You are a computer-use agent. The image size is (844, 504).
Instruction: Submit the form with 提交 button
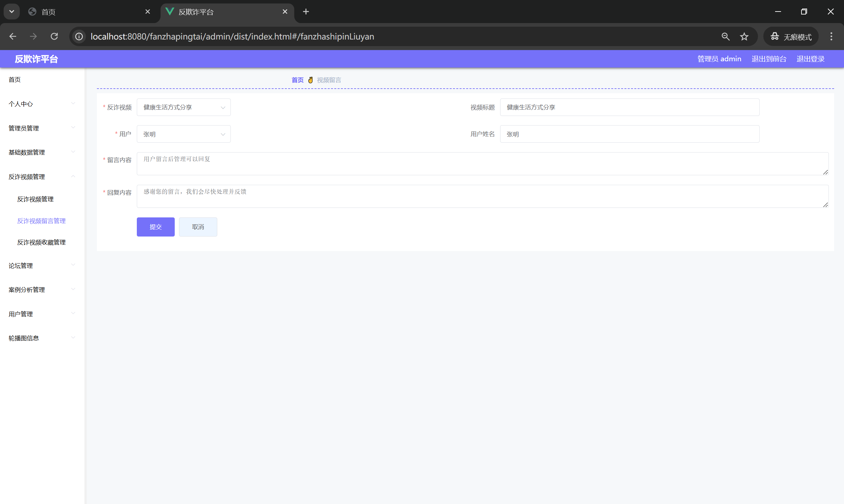click(156, 227)
